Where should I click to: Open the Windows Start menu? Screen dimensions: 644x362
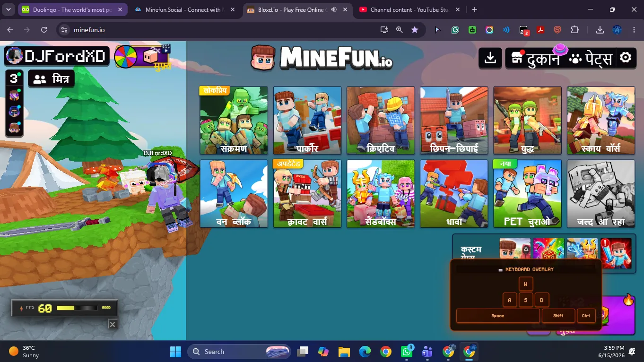click(175, 352)
